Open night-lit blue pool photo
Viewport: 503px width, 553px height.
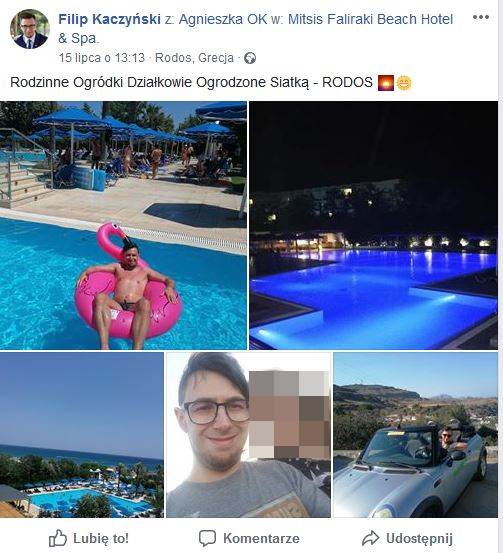point(374,225)
